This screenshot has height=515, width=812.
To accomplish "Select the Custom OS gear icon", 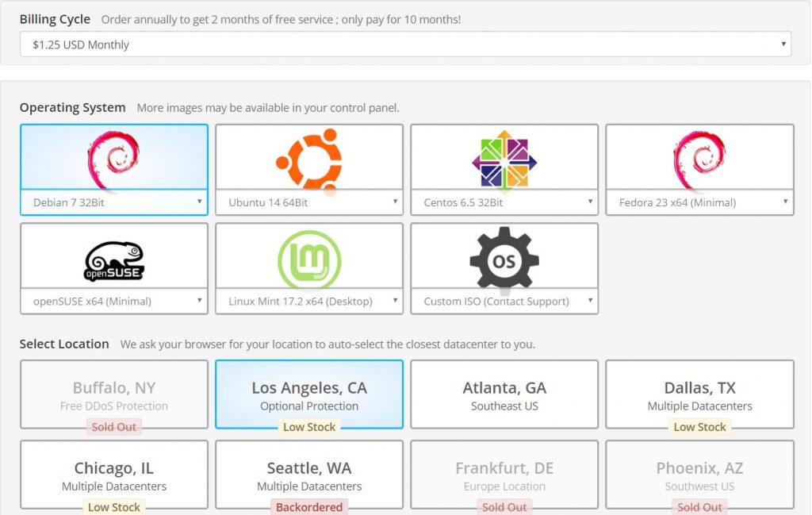I will pyautogui.click(x=504, y=257).
